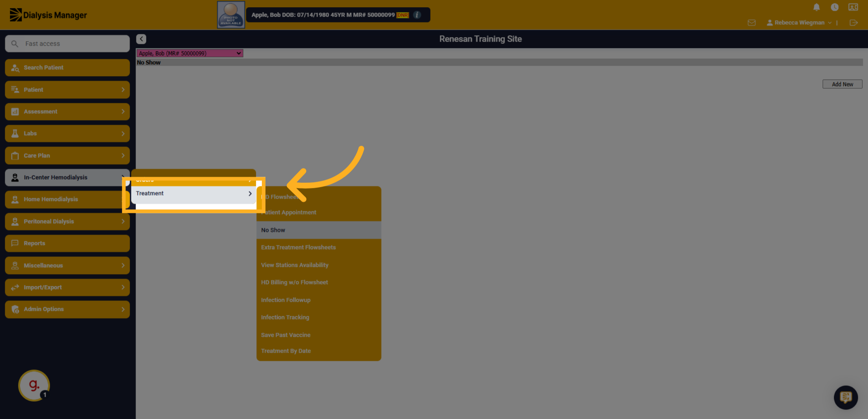Viewport: 868px width, 419px height.
Task: Open the Apple, Bob patient dropdown
Action: click(x=190, y=54)
